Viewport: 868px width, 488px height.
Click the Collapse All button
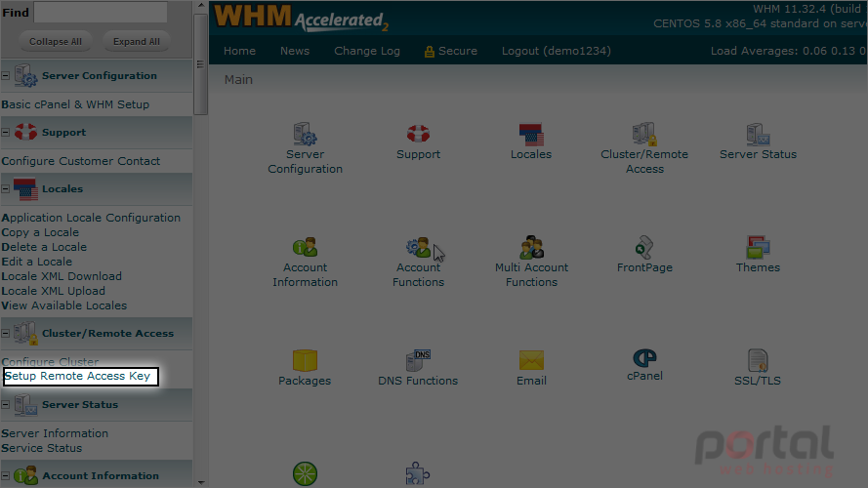tap(56, 42)
